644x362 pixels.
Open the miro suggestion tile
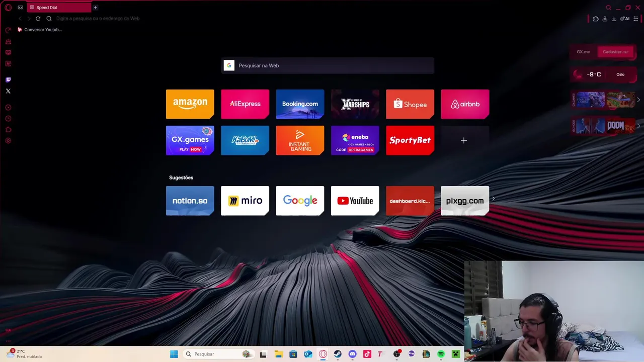(x=245, y=201)
